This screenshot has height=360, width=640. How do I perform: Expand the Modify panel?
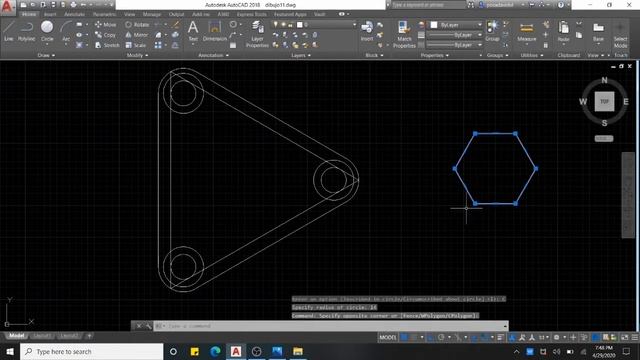(x=137, y=55)
